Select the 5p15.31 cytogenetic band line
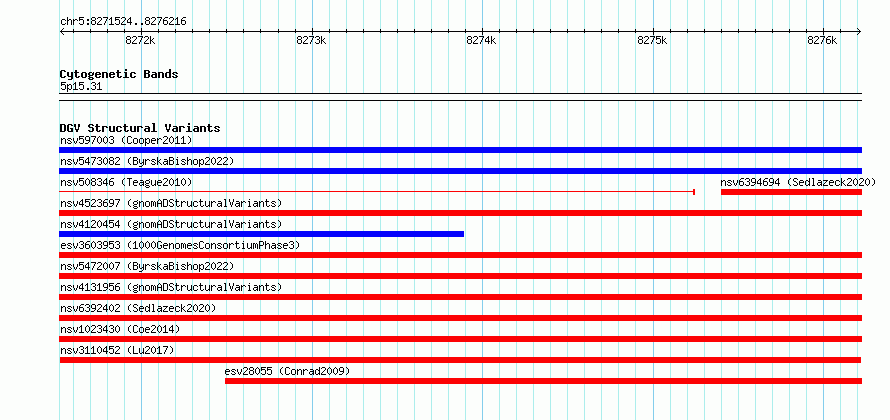The width and height of the screenshot is (890, 420). pyautogui.click(x=460, y=97)
